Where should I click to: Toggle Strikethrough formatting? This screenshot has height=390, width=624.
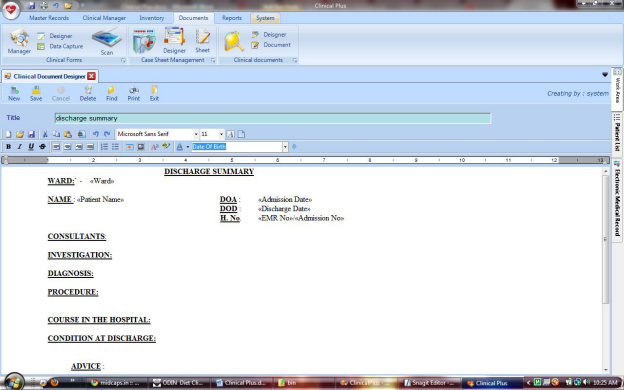click(x=42, y=147)
